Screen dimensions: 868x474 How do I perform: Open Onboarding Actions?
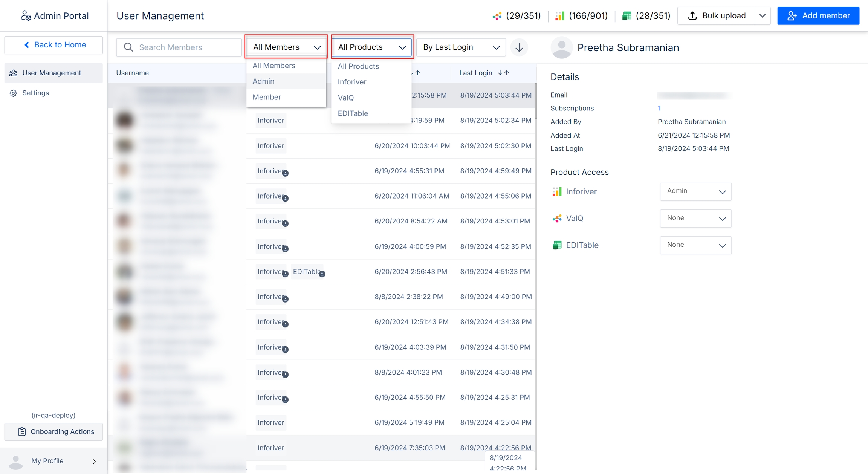click(x=53, y=432)
